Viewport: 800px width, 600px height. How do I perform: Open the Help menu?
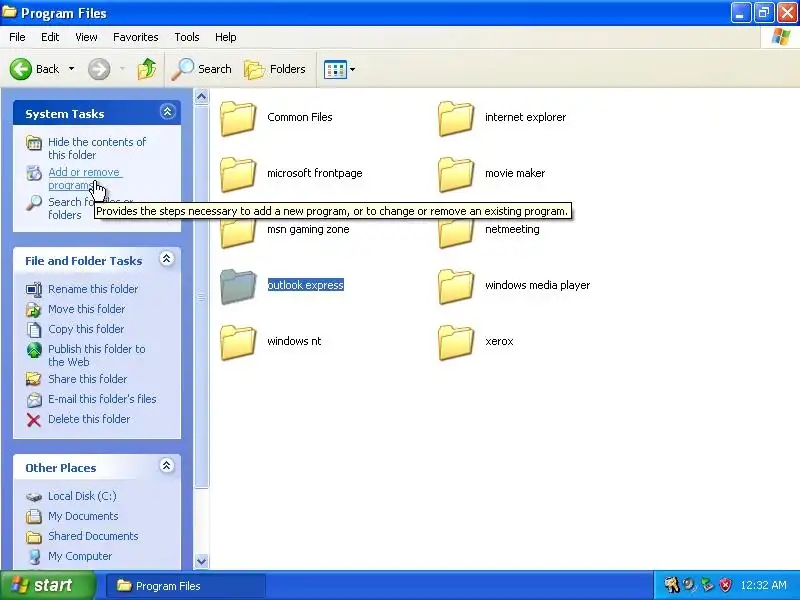[226, 37]
